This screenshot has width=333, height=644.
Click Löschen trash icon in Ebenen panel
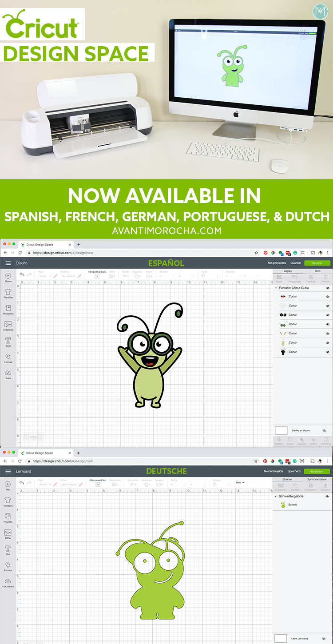(x=325, y=487)
